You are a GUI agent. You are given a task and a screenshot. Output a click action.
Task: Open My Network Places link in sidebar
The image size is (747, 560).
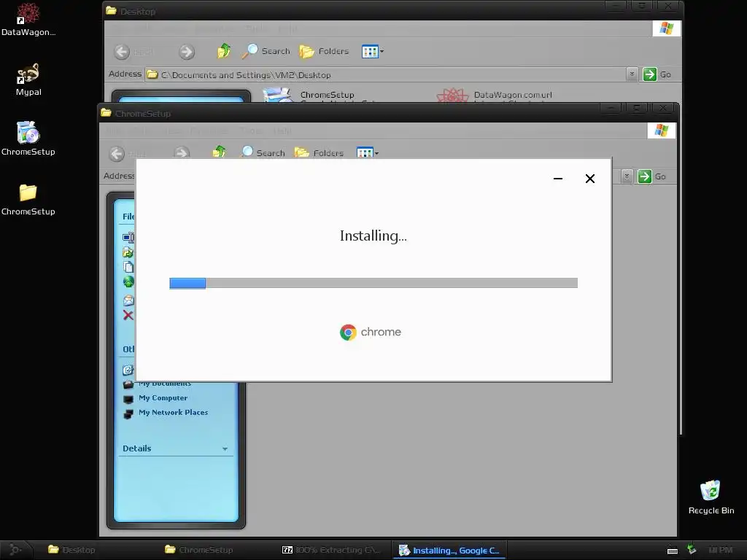point(174,413)
